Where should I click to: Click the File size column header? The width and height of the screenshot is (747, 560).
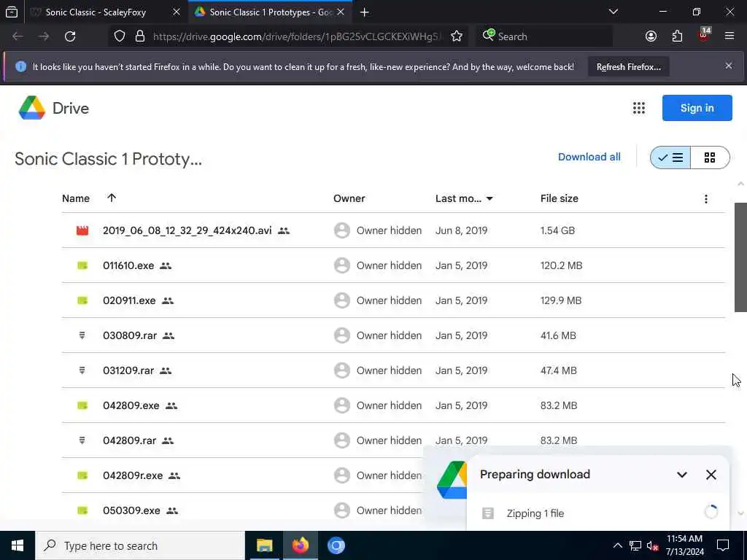[560, 198]
